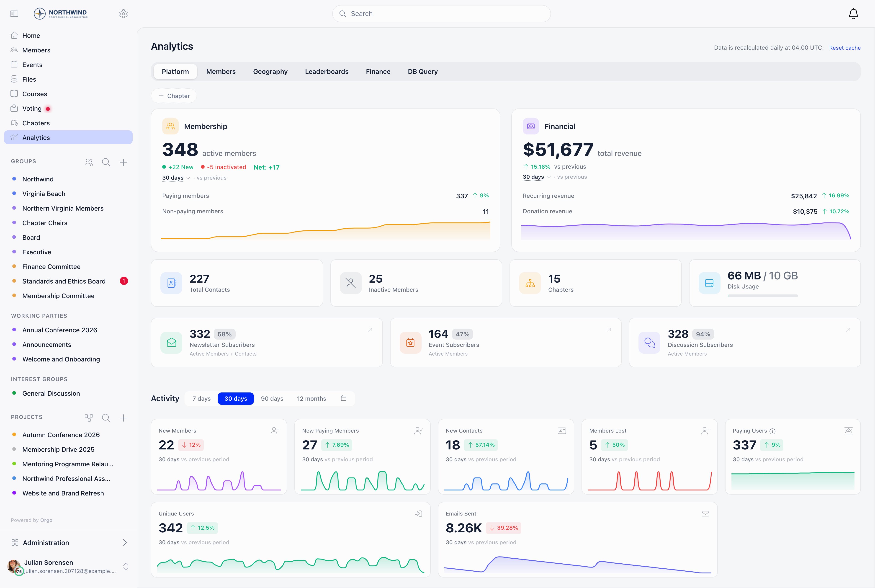Image resolution: width=875 pixels, height=588 pixels.
Task: Open the Julian Sorensen account switcher
Action: (x=69, y=566)
